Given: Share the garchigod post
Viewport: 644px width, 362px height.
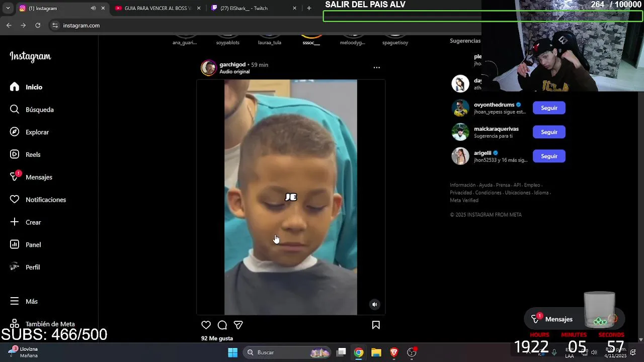Looking at the screenshot, I should pyautogui.click(x=238, y=325).
